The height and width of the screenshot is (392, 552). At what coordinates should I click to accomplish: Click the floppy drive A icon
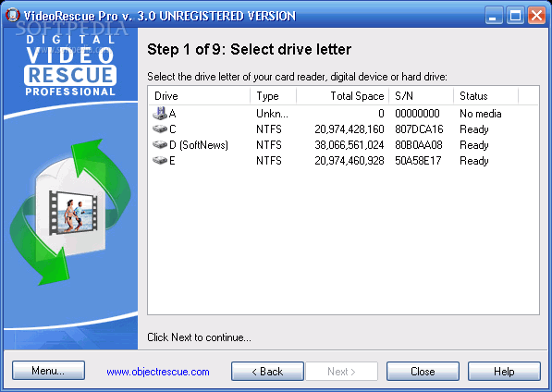(160, 114)
